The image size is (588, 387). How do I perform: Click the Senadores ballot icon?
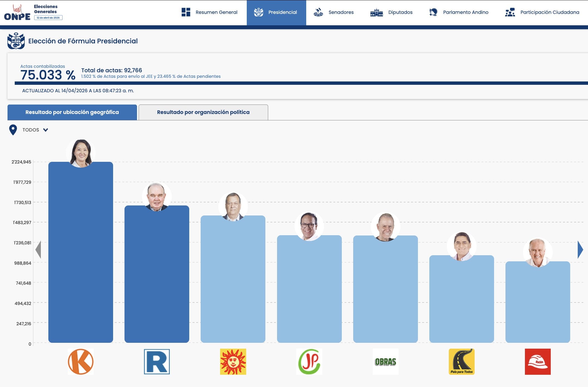[x=318, y=12]
